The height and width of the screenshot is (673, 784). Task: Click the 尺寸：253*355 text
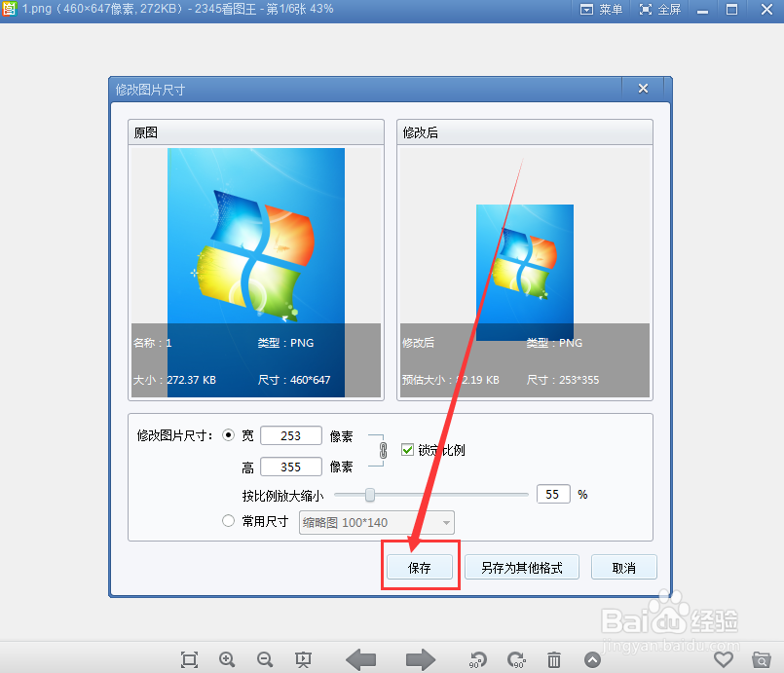(x=563, y=380)
